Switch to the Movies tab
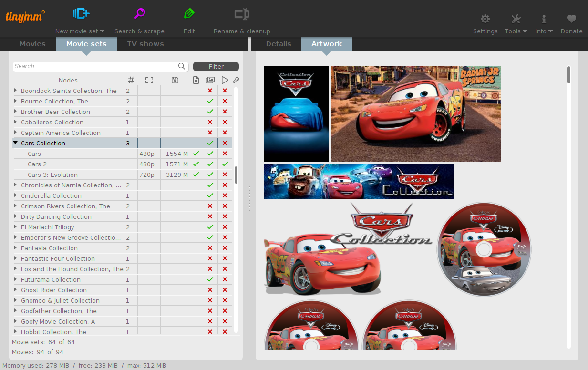 click(32, 44)
